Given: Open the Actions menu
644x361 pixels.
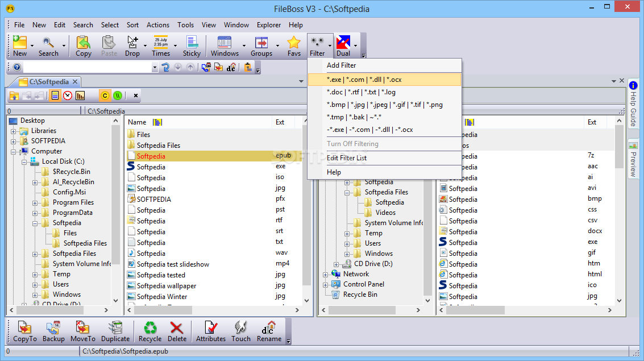Looking at the screenshot, I should [x=157, y=24].
